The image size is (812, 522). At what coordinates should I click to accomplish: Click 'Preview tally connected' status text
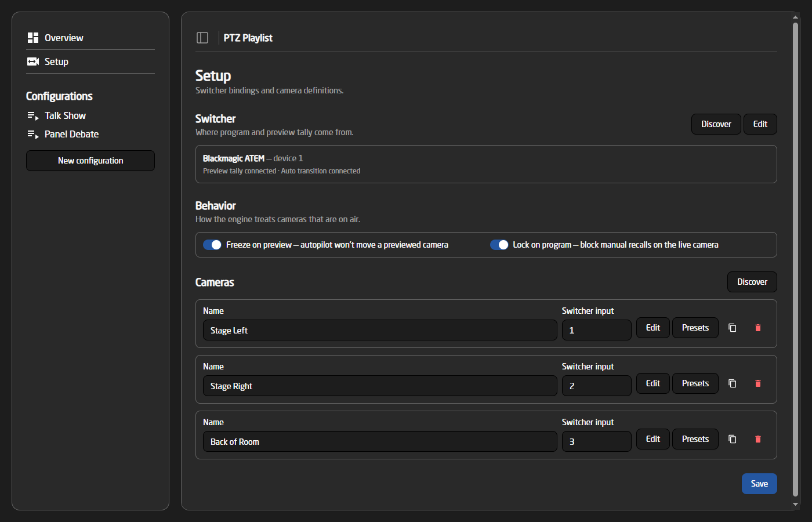pyautogui.click(x=240, y=171)
